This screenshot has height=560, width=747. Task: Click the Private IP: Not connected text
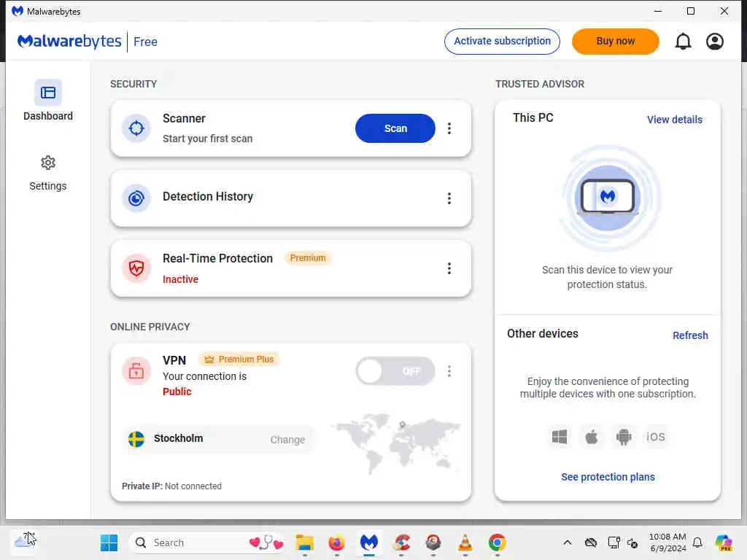[x=171, y=486]
